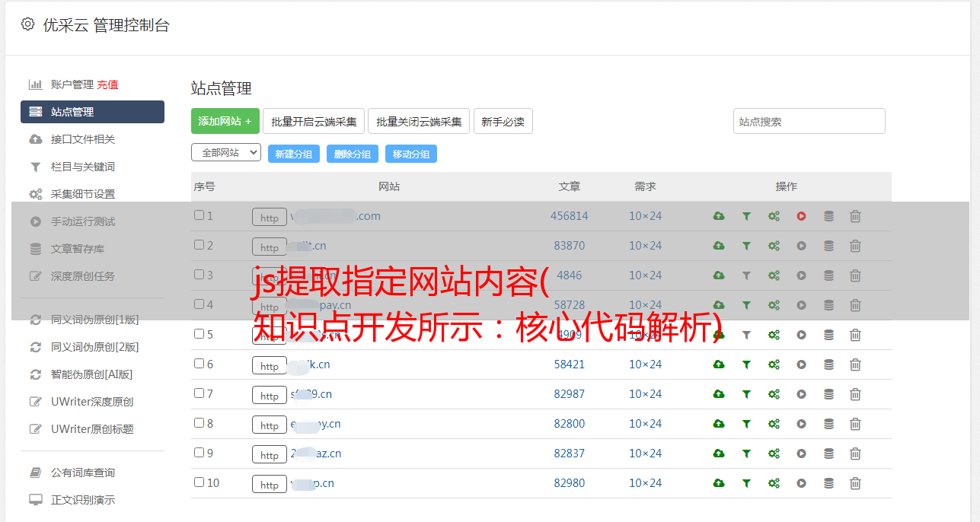Tick checkbox for site row 9
This screenshot has width=980, height=522.
tap(199, 453)
